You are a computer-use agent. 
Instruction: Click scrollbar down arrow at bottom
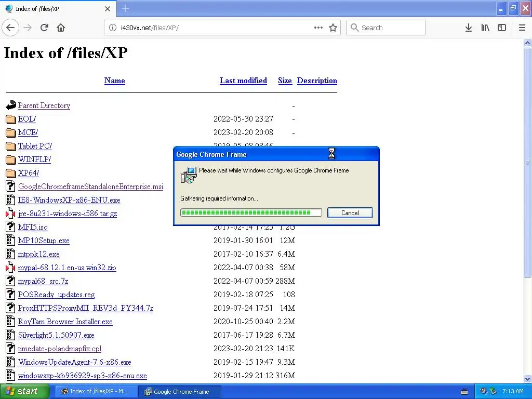coord(527,379)
